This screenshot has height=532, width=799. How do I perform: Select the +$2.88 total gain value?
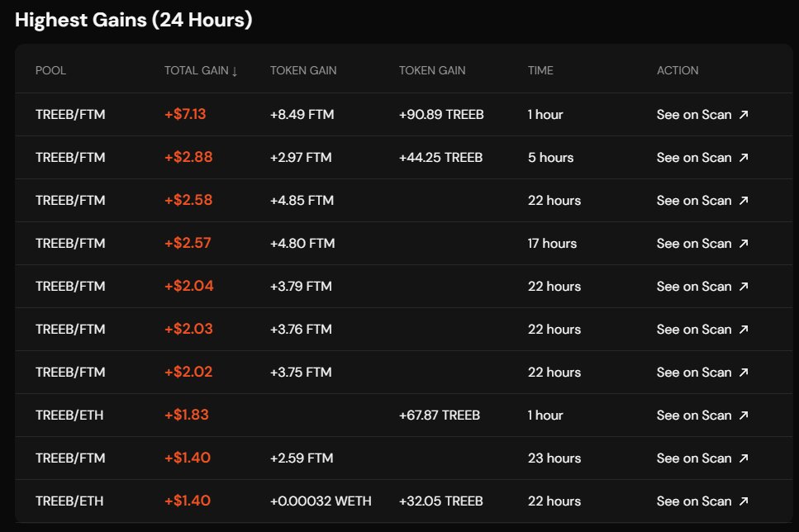click(188, 157)
